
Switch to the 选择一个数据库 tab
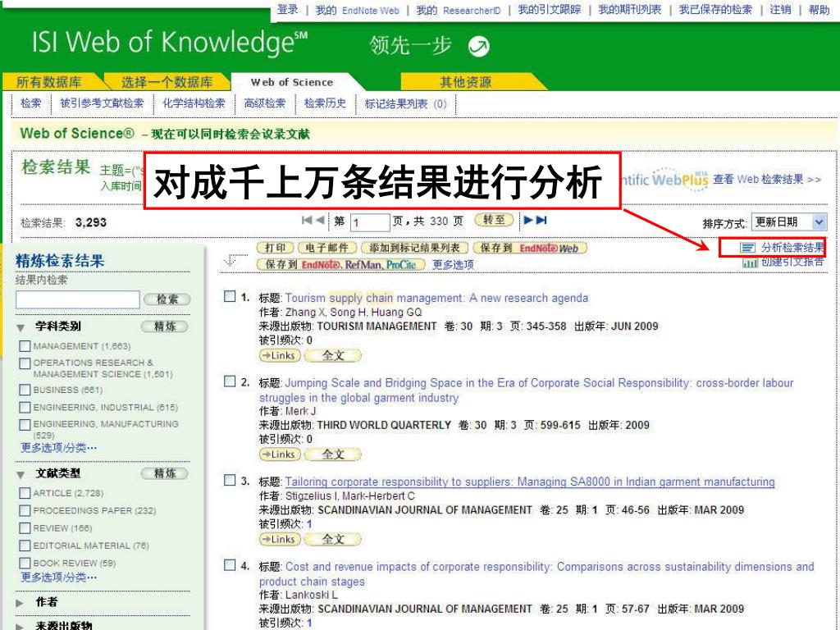click(167, 82)
